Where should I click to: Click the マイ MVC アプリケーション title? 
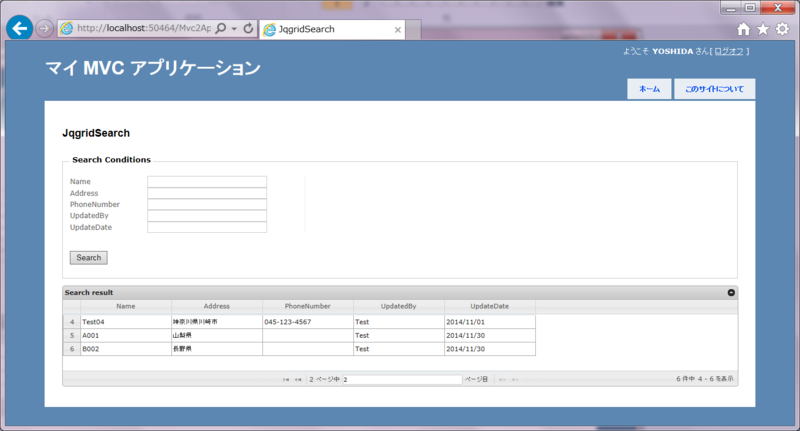[x=153, y=68]
